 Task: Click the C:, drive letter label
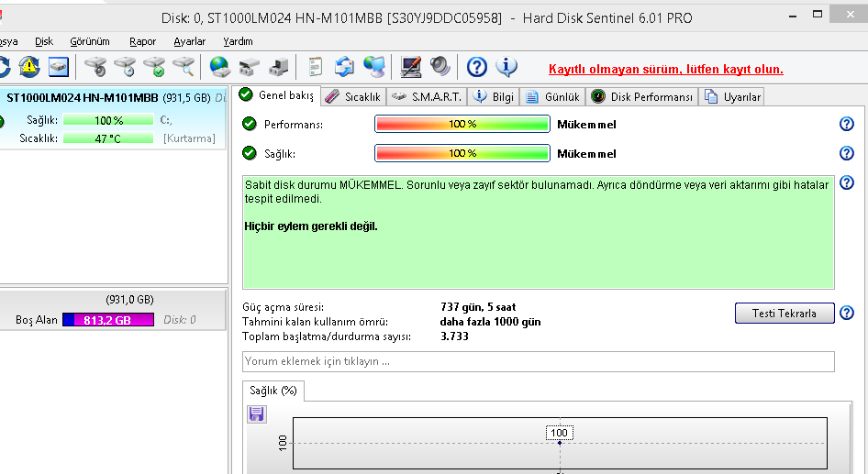click(166, 120)
